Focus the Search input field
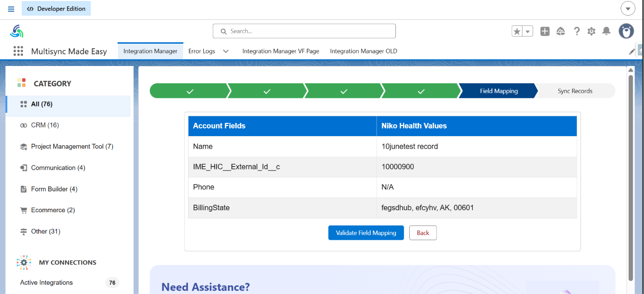 click(304, 31)
